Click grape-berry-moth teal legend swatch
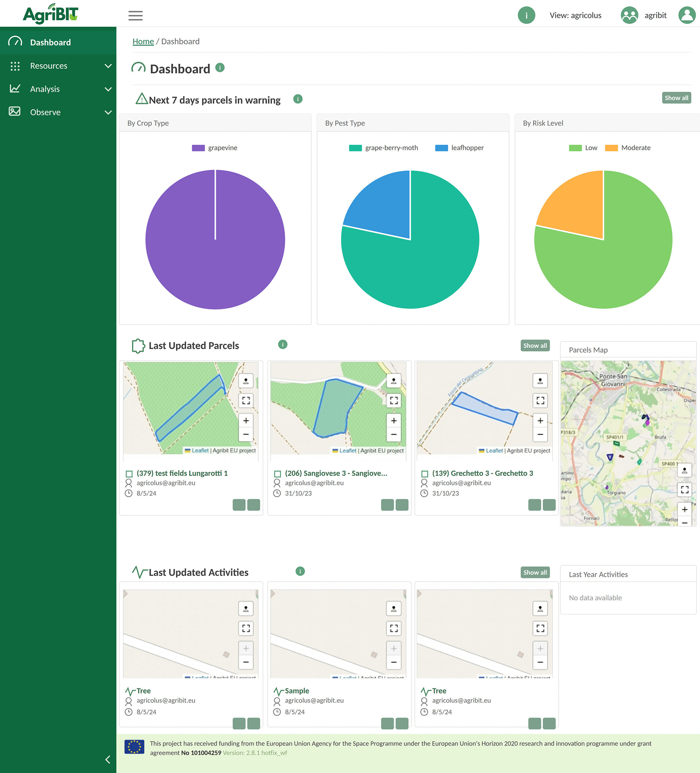Screen dimensions: 700x773 tap(355, 148)
